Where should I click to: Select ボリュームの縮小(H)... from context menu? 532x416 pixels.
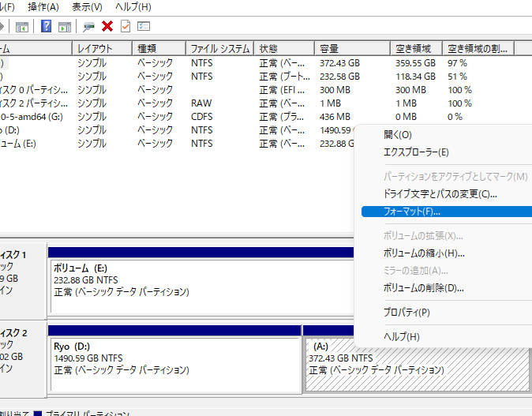(x=423, y=253)
